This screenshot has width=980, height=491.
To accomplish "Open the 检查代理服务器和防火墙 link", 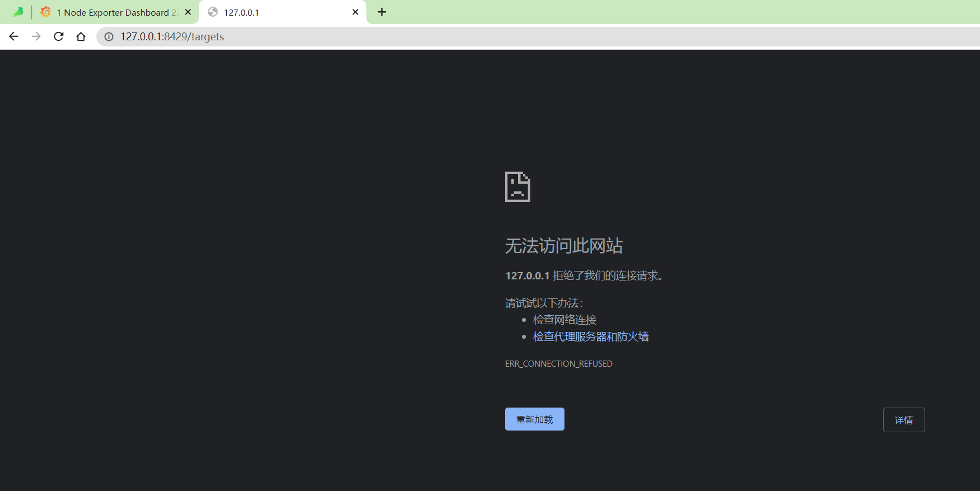I will pyautogui.click(x=591, y=336).
